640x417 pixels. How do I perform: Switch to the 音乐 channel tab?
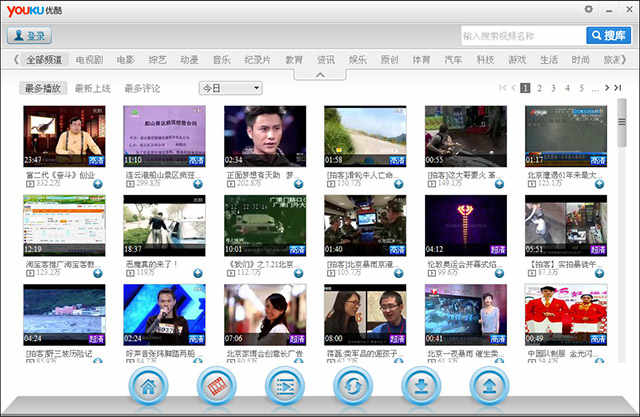[x=222, y=60]
